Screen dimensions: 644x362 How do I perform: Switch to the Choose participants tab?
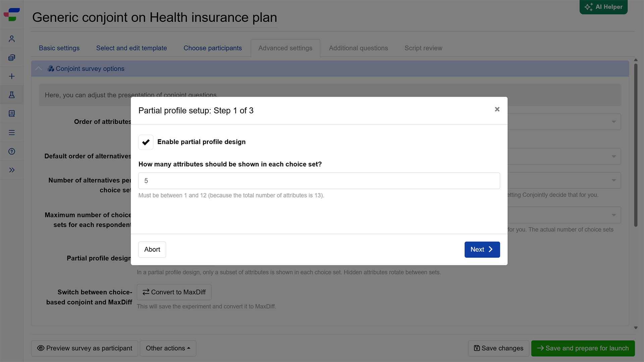tap(213, 48)
